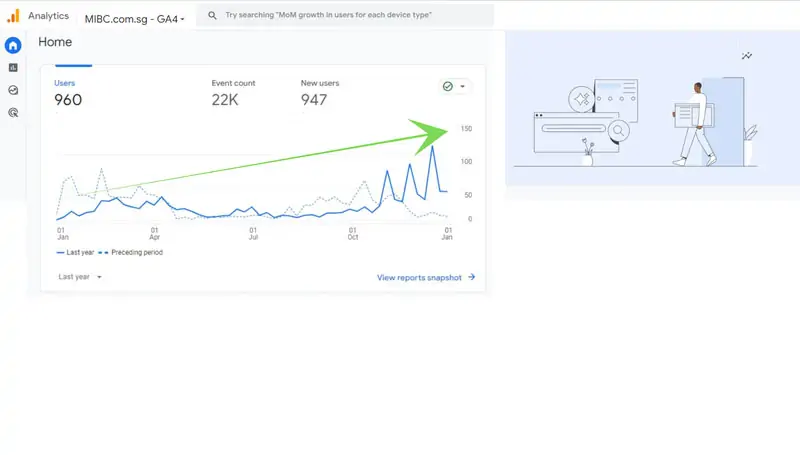Click the insights sparkle icon
The width and height of the screenshot is (800, 455).
(746, 56)
